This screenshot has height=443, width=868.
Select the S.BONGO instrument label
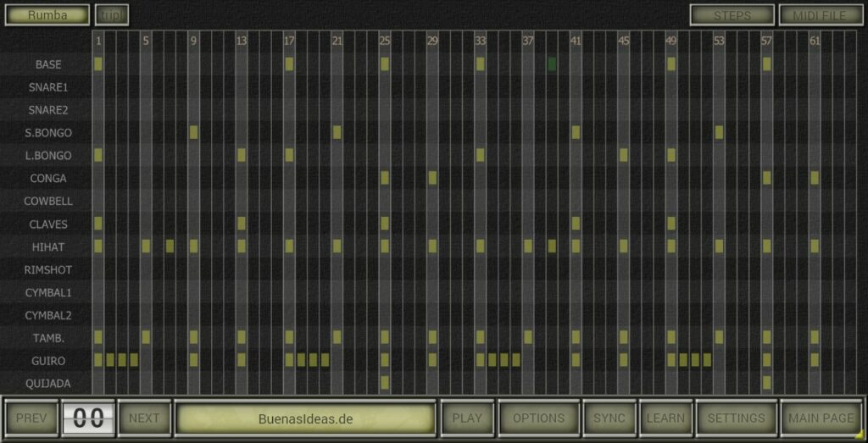coord(48,133)
